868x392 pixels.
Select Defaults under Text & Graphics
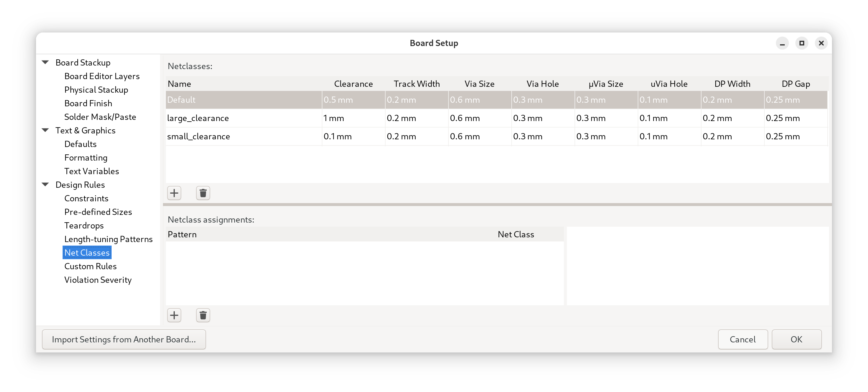coord(80,144)
